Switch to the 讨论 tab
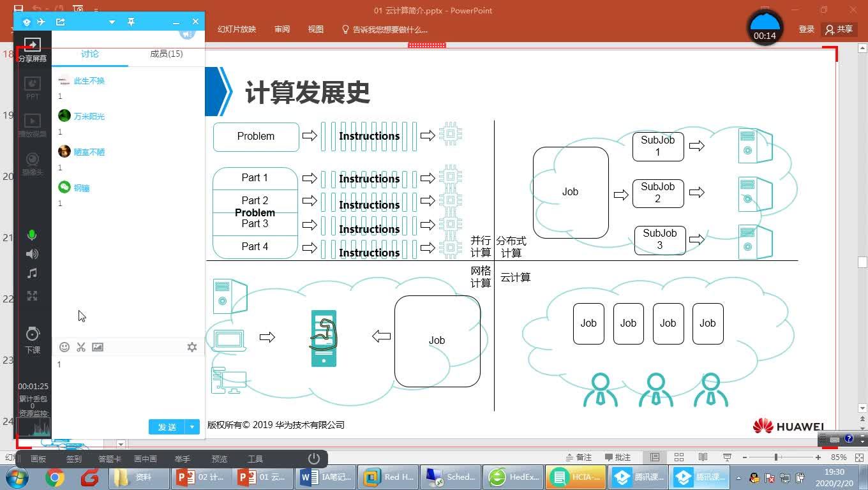Viewport: 868px width, 490px height. tap(90, 54)
